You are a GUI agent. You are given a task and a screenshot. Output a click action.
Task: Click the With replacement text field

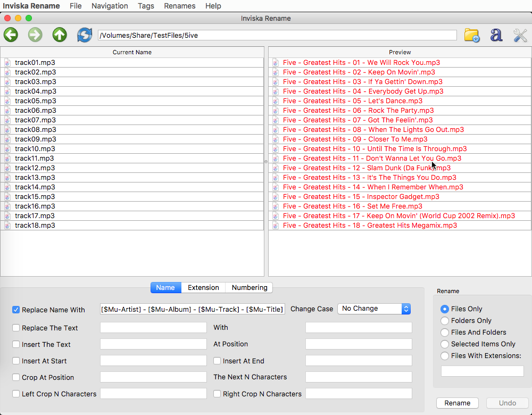359,327
